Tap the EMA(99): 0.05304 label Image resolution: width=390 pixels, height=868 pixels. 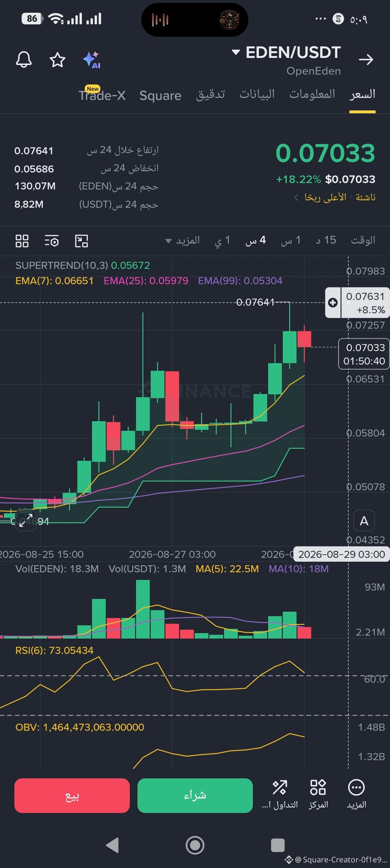click(x=240, y=281)
